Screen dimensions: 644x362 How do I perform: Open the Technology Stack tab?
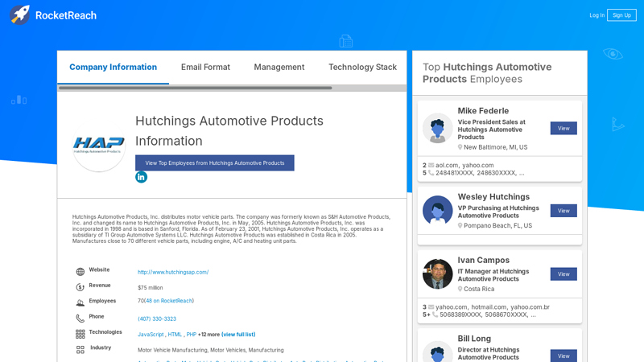(363, 67)
